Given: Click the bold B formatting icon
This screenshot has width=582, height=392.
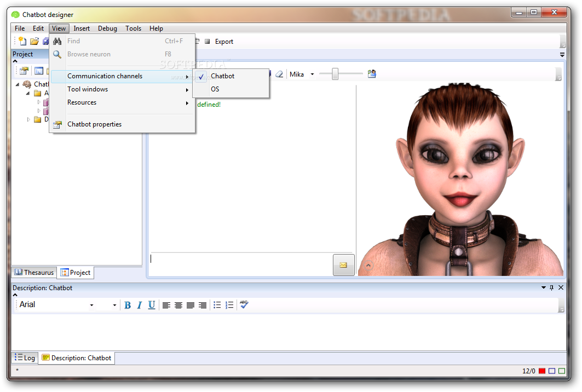Looking at the screenshot, I should click(128, 305).
